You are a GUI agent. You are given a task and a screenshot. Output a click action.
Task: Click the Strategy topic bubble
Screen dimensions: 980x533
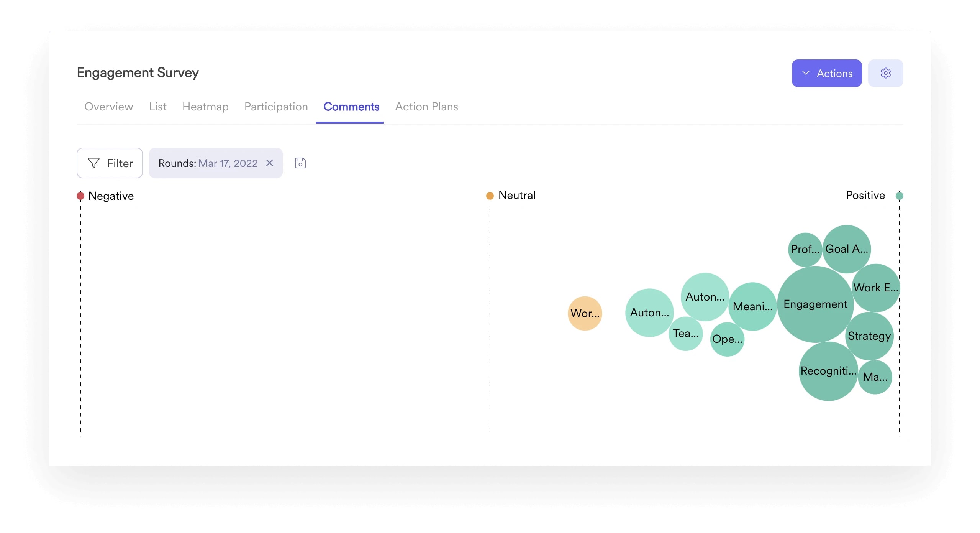pyautogui.click(x=869, y=336)
